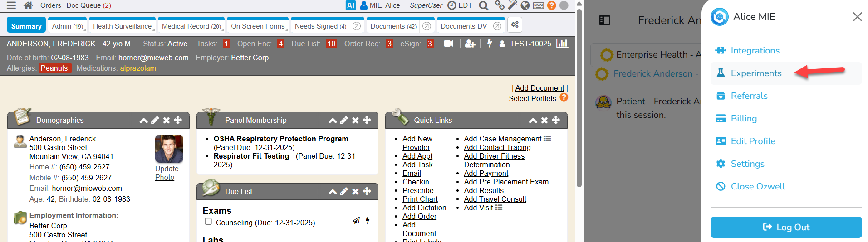
Task: Open the search magnifier in top bar
Action: click(x=484, y=5)
